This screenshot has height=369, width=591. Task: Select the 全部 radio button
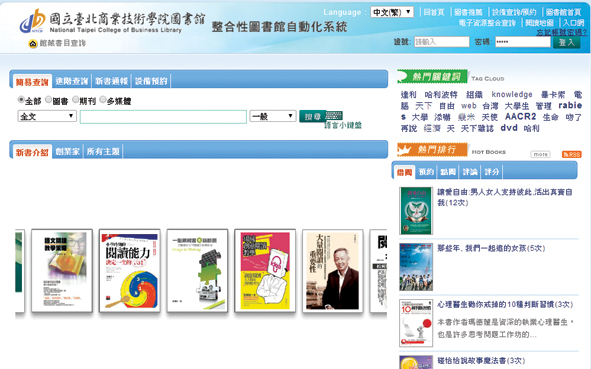tap(21, 100)
